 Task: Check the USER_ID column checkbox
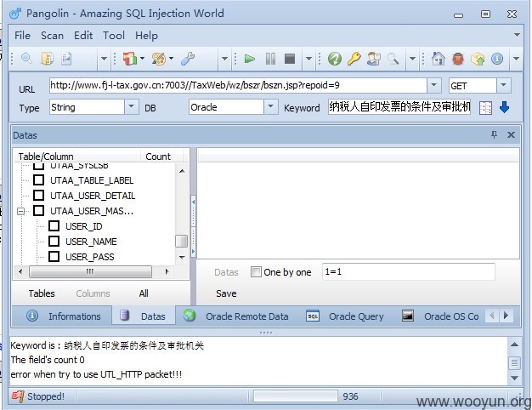coord(54,226)
